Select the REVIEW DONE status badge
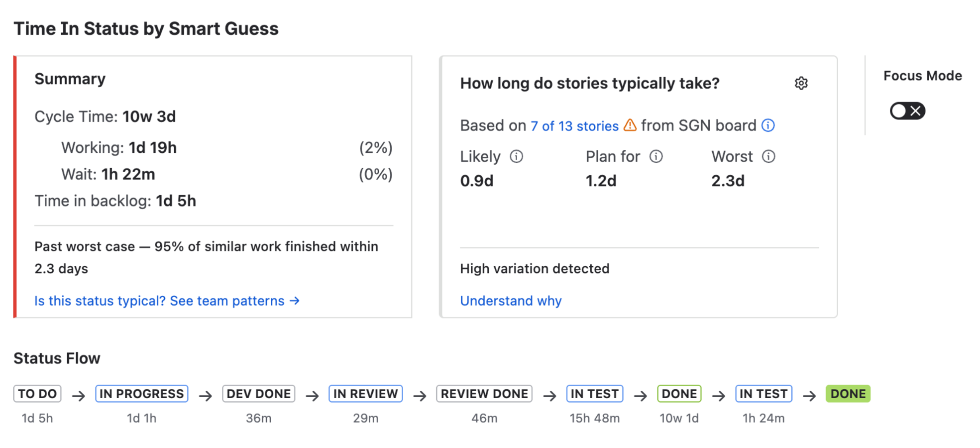980x448 pixels. [484, 394]
